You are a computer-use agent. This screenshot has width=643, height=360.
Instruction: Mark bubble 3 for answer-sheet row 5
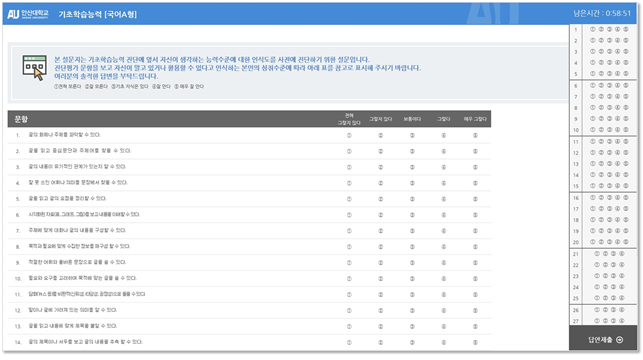(x=609, y=73)
